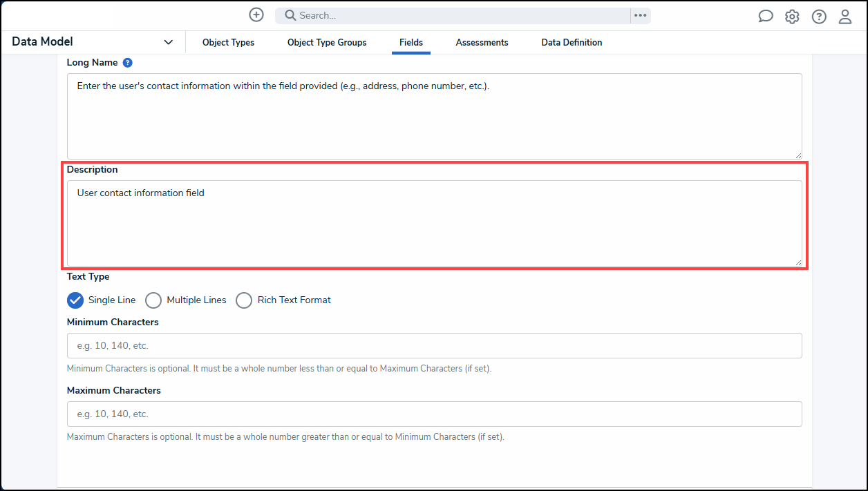
Task: Expand the Data Model dropdown
Action: [x=168, y=42]
